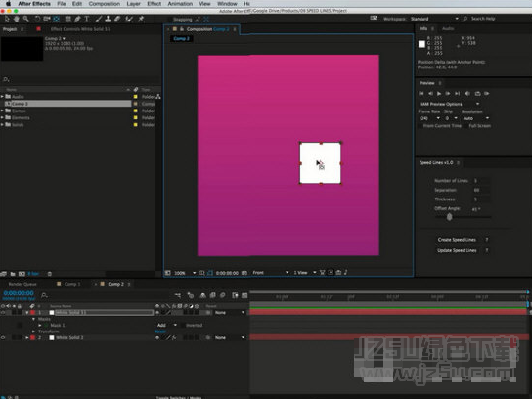Click Create Speed Lines button

coord(457,240)
